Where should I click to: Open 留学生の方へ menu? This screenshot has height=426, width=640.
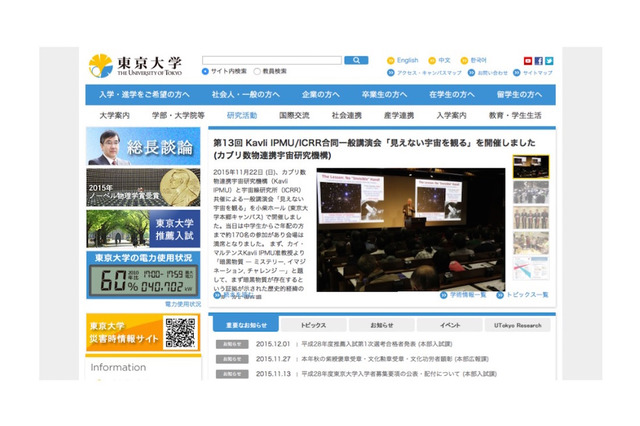(519, 95)
